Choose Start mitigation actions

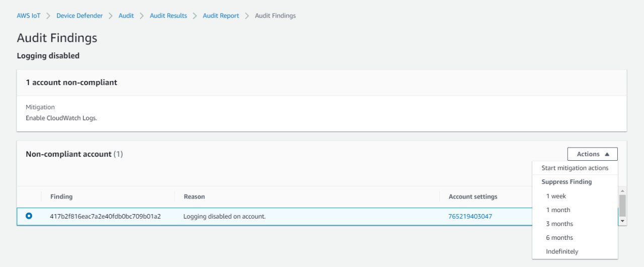[x=575, y=168]
